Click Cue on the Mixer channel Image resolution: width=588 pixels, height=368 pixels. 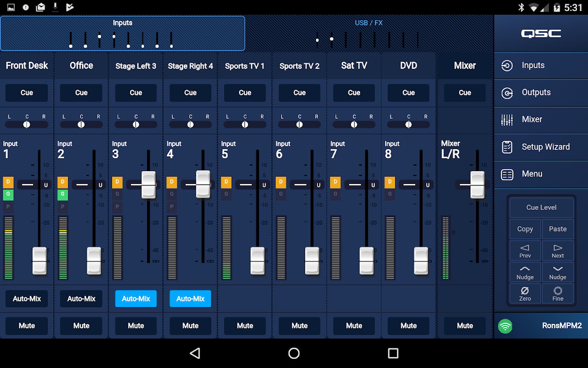[x=465, y=93]
